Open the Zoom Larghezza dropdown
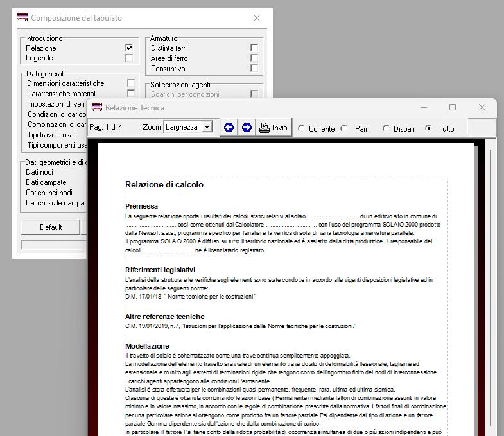Image resolution: width=504 pixels, height=436 pixels. 207,127
